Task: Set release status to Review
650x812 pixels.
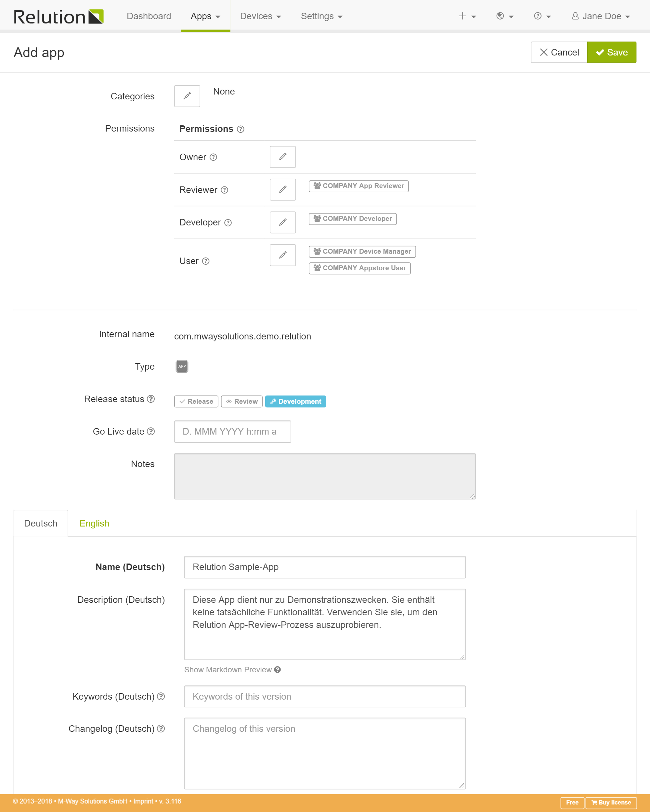Action: tap(241, 401)
